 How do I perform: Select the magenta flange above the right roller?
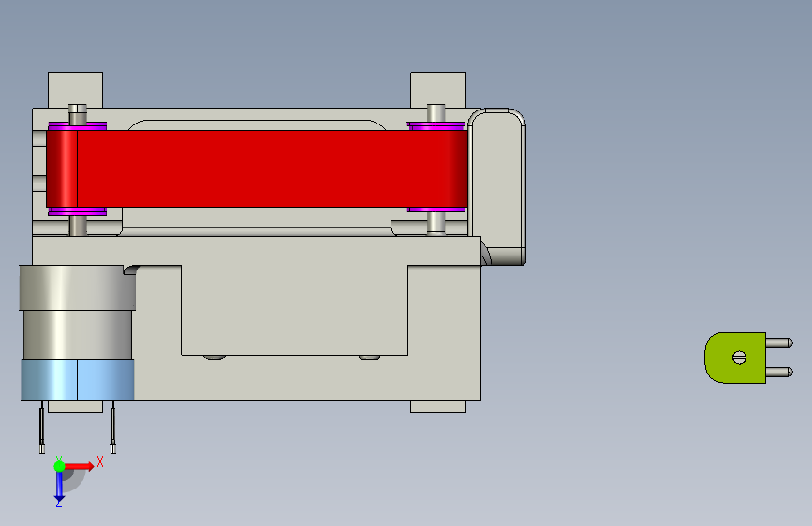click(436, 125)
